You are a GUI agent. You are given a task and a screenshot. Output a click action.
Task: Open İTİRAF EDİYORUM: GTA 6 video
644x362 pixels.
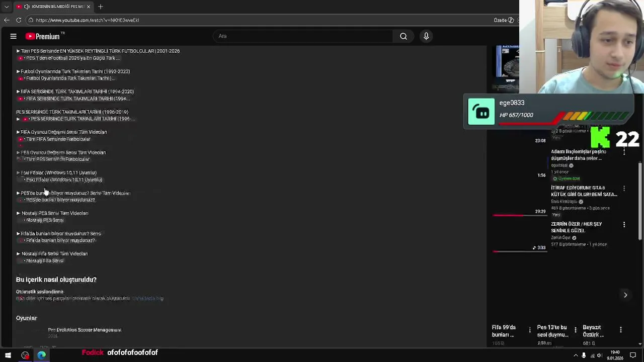click(x=584, y=191)
